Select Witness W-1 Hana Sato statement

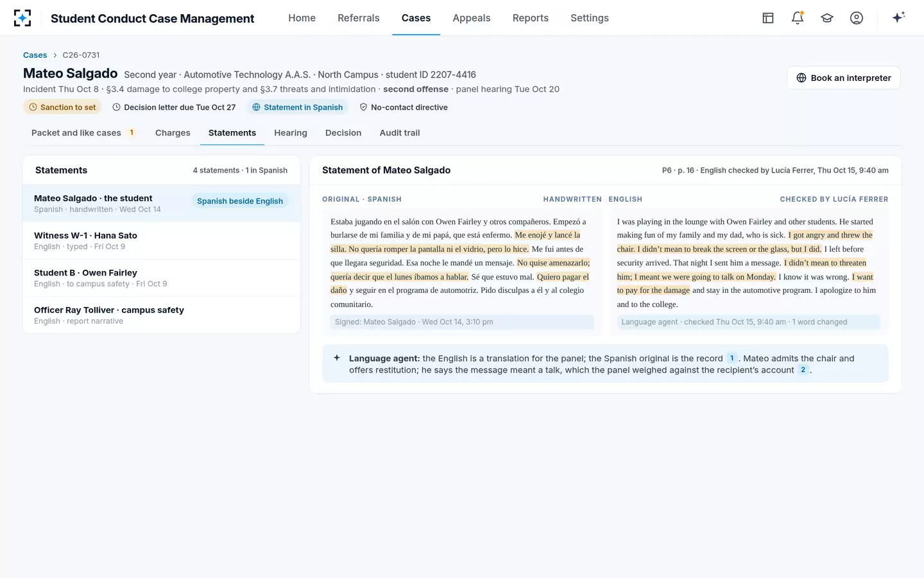coord(162,241)
